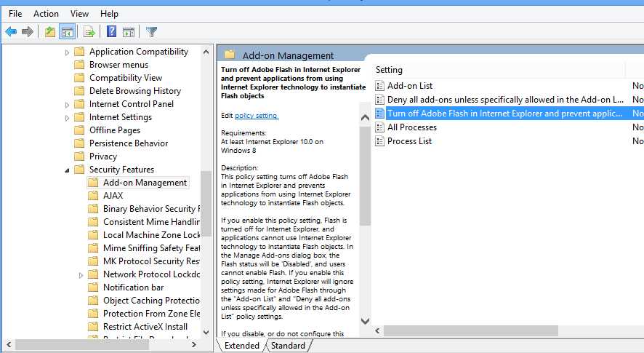The image size is (644, 353).
Task: Click the Offline Pages folder icon
Action: point(79,130)
